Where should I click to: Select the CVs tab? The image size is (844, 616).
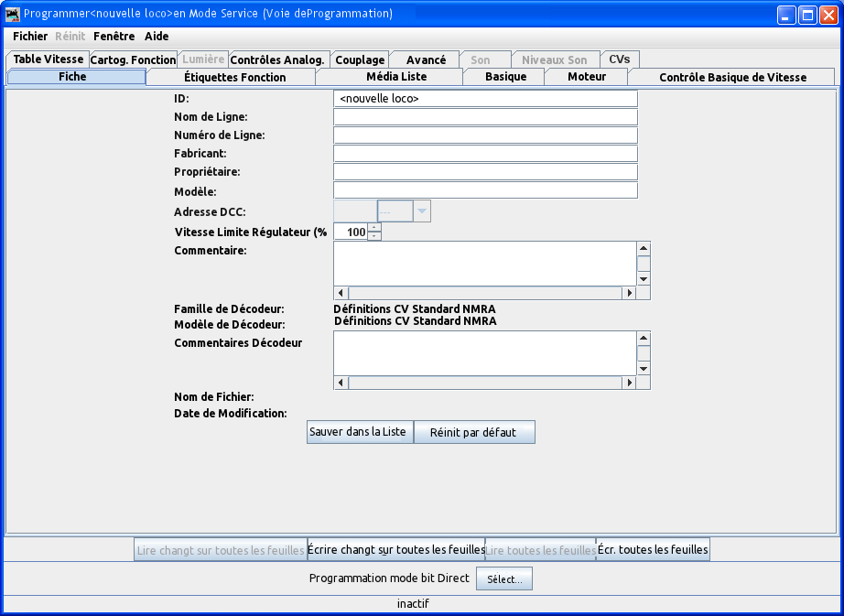619,59
